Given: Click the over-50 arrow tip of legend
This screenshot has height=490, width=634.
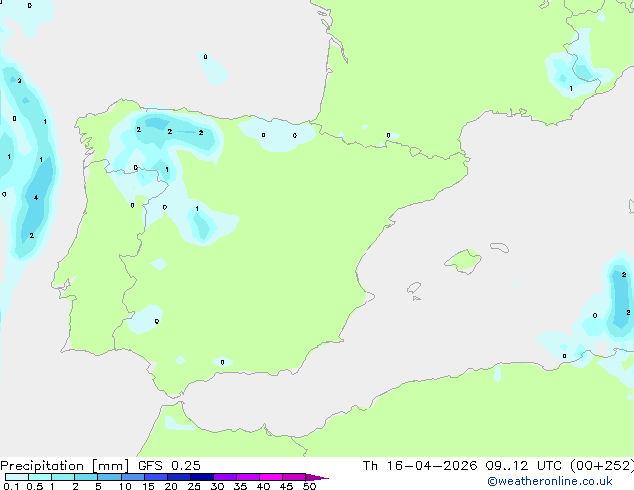Looking at the screenshot, I should (317, 477).
